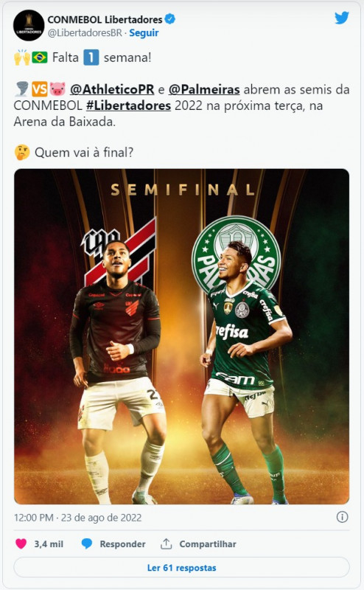Like the tweet with the heart icon
The image size is (364, 590).
(x=21, y=544)
